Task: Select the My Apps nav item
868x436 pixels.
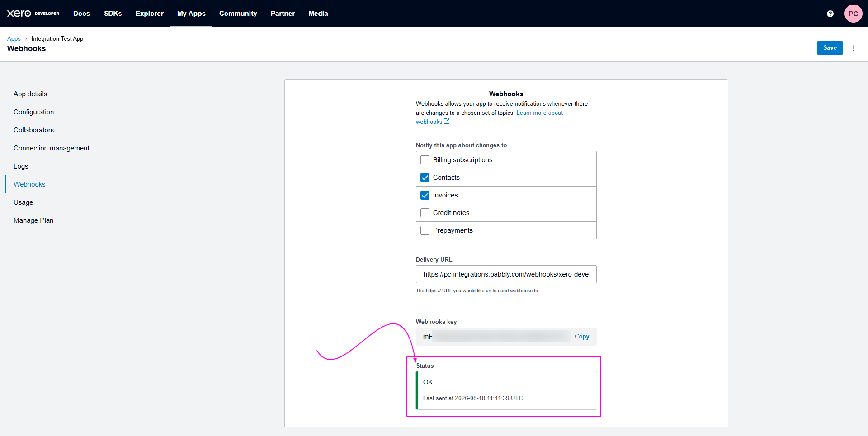Action: tap(191, 14)
